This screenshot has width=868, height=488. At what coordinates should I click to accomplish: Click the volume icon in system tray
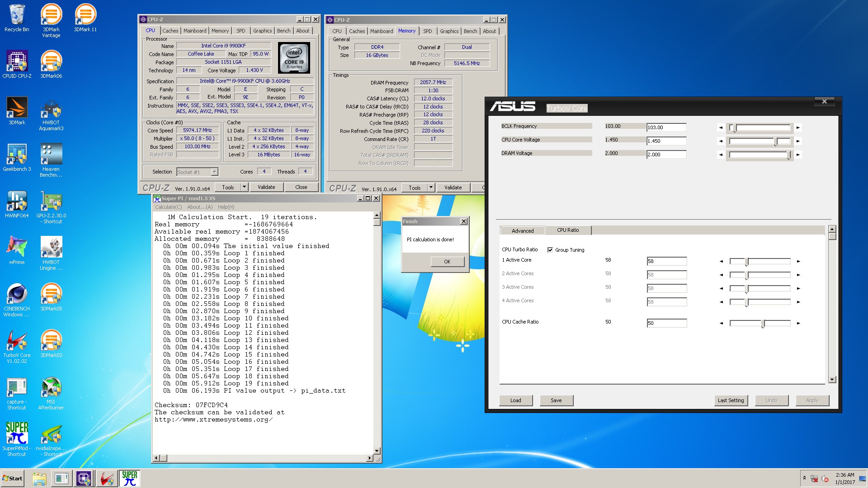click(x=825, y=479)
